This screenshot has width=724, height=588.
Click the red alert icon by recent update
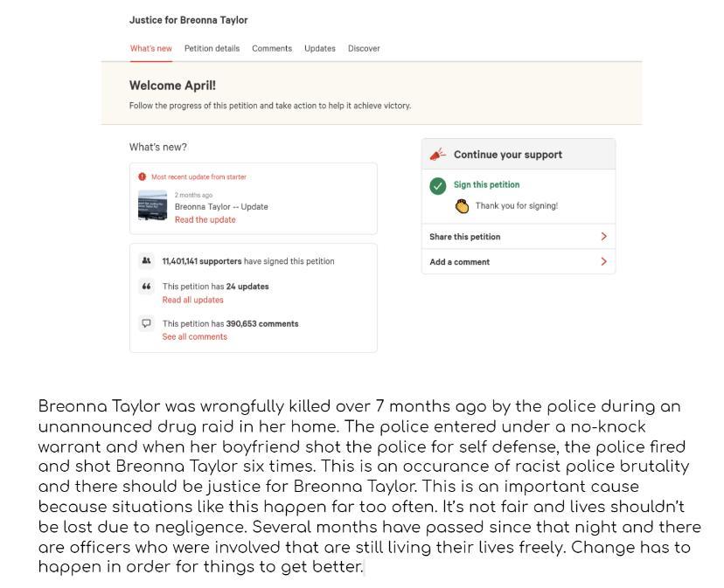143,176
